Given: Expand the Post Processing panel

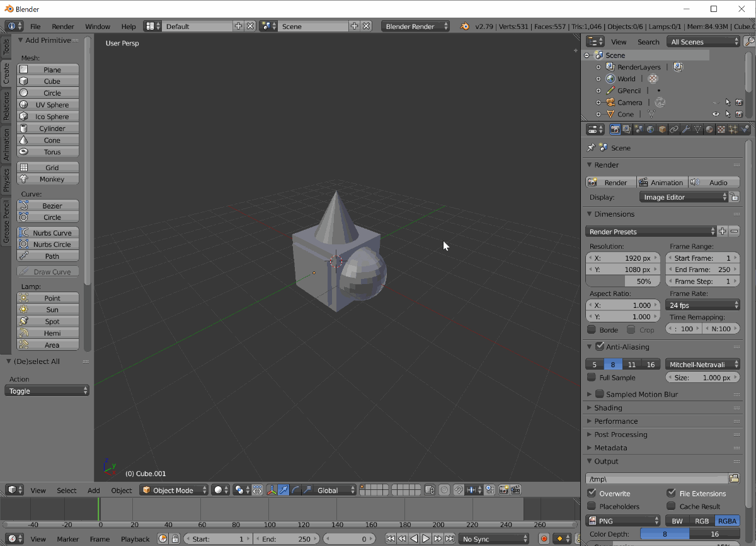Looking at the screenshot, I should tap(621, 434).
